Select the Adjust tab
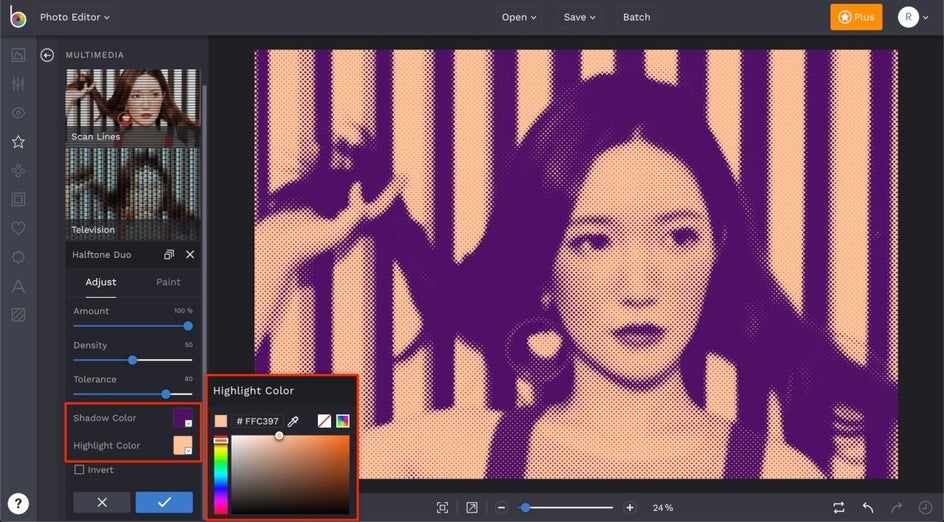The image size is (944, 522). click(x=101, y=282)
